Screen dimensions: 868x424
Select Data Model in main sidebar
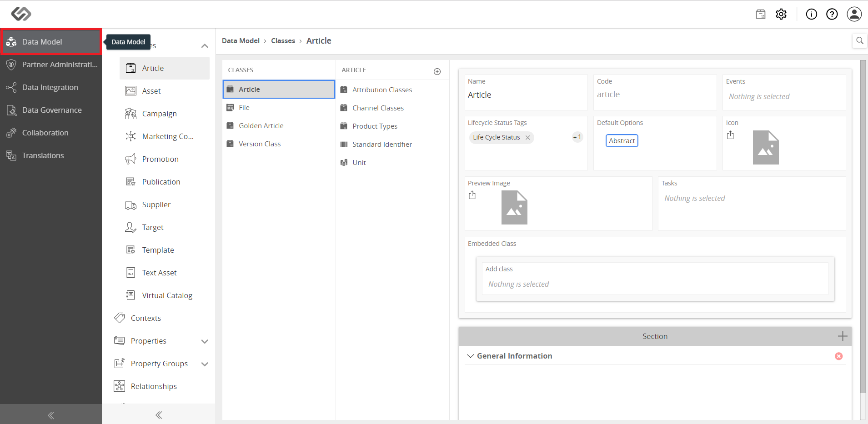click(x=51, y=42)
